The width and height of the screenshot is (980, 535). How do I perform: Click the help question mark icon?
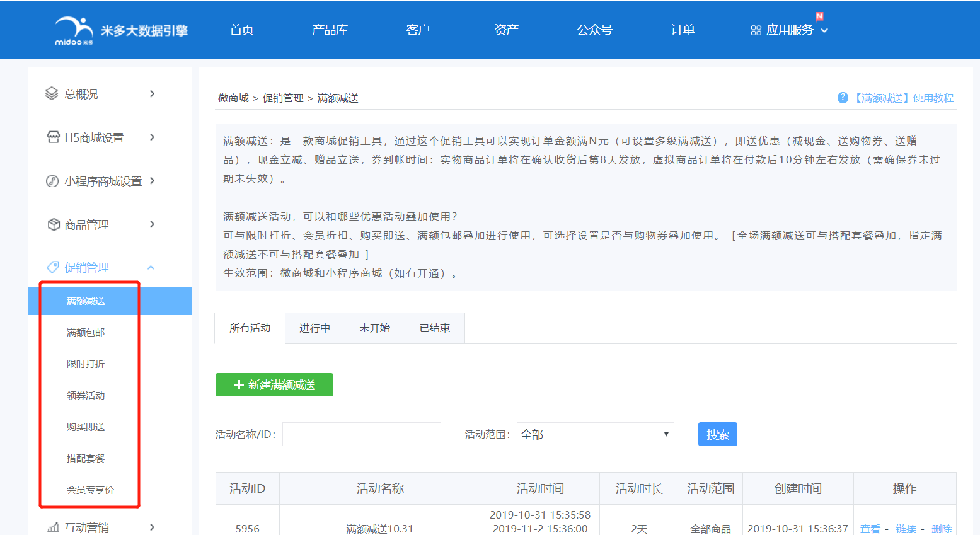843,98
